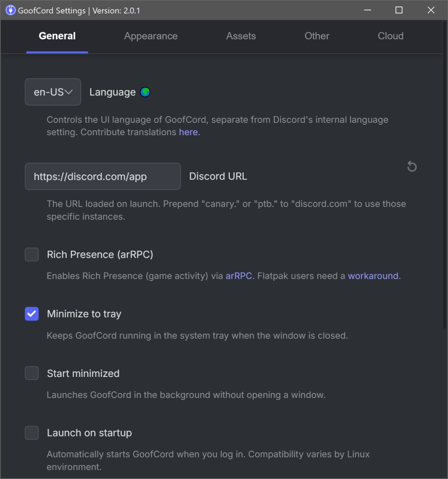Enable the Rich Presence (arRPC) checkbox
The height and width of the screenshot is (479, 448).
tap(32, 255)
